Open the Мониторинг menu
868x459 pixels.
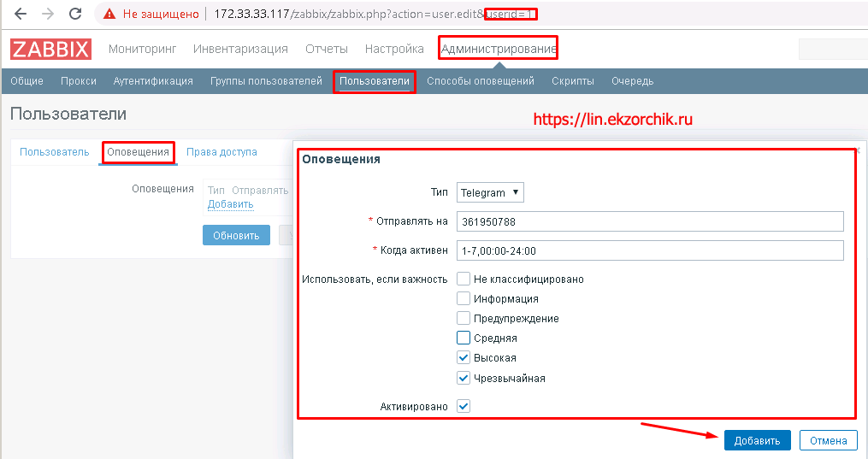coord(143,49)
